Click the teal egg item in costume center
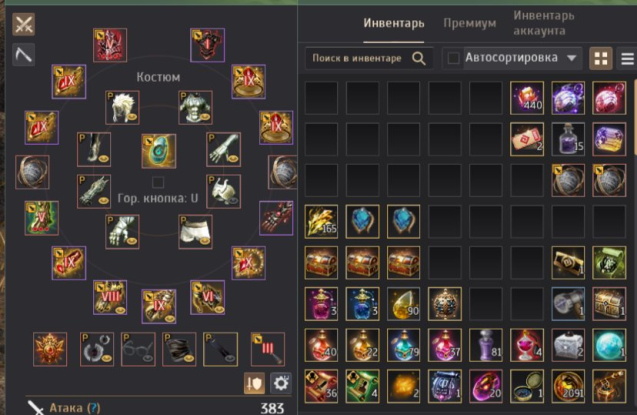 (x=159, y=151)
